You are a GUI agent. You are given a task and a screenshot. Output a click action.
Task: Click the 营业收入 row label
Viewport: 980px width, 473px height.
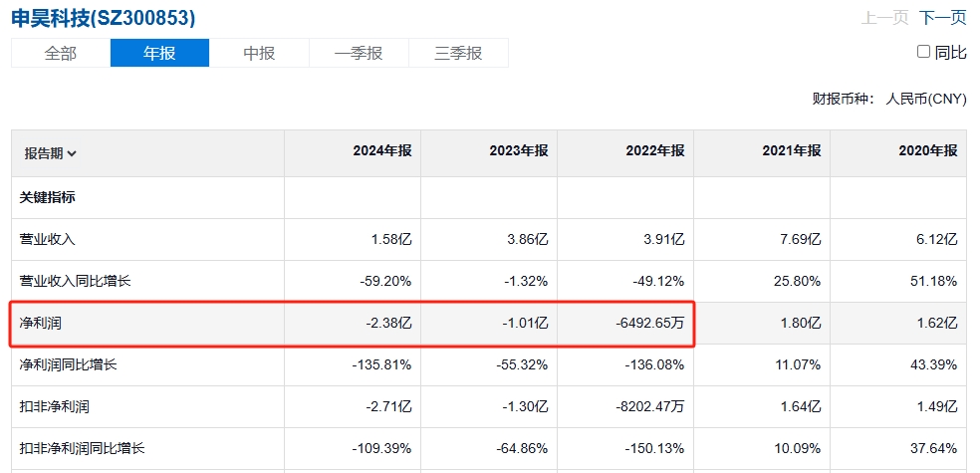pyautogui.click(x=48, y=239)
